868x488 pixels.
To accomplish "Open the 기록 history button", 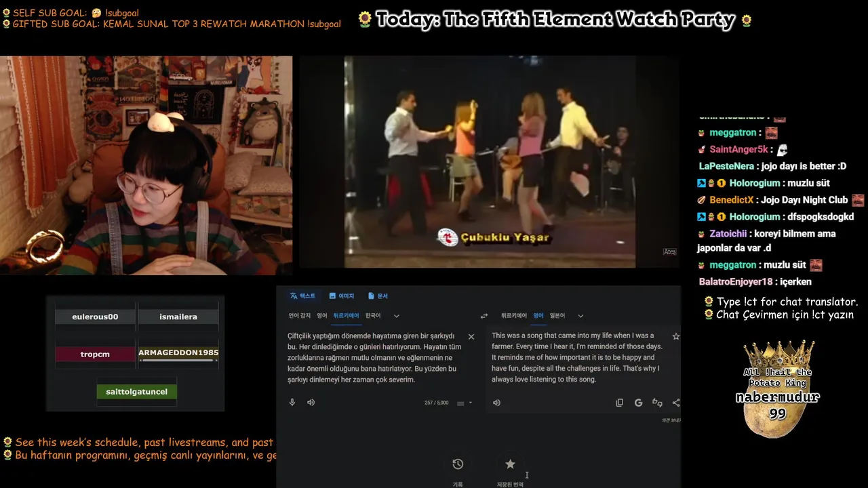I will 458,465.
